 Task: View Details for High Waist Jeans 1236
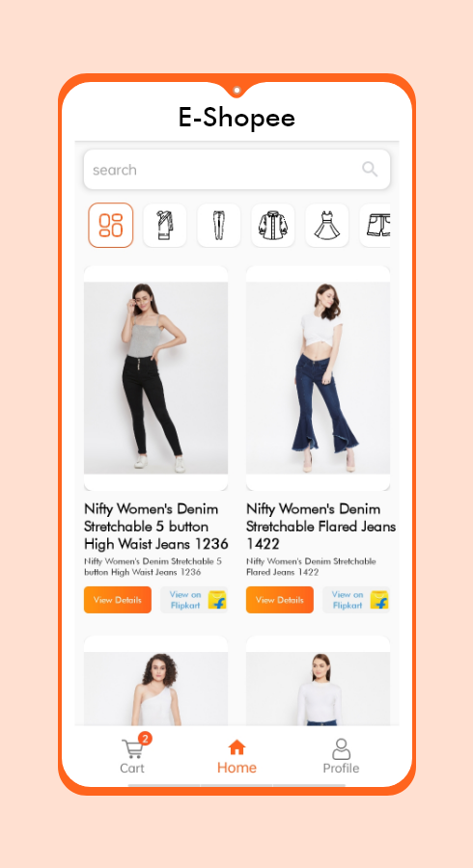pos(118,600)
